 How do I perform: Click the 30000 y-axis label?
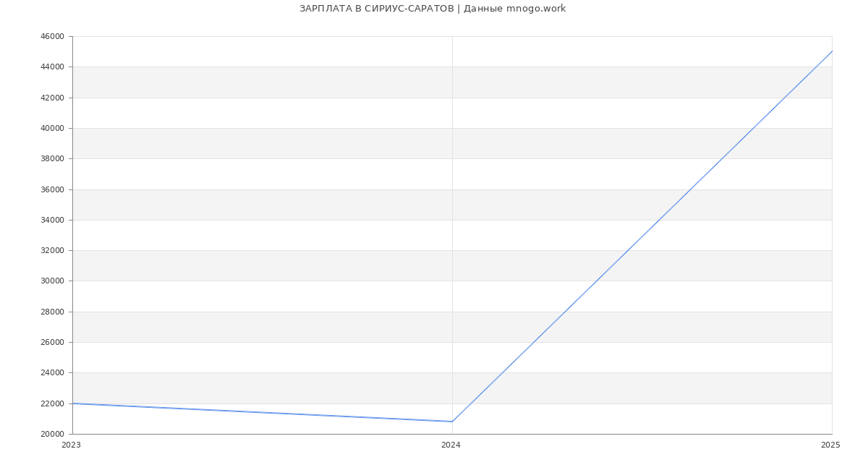click(52, 281)
